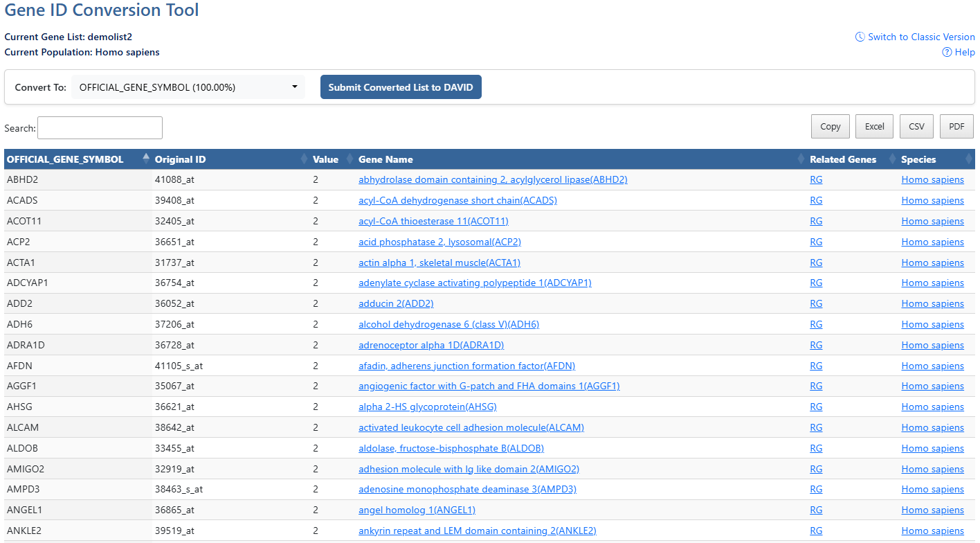Click the abhydrolase domain containing 2 gene link

(493, 179)
